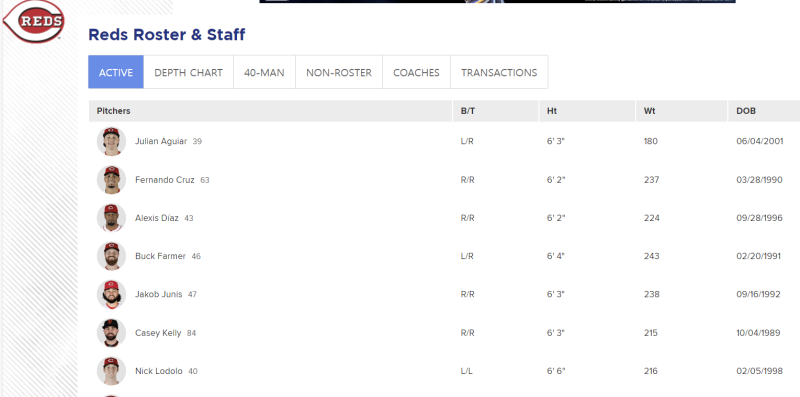The width and height of the screenshot is (800, 397).
Task: Open the Transactions tab
Action: point(499,72)
